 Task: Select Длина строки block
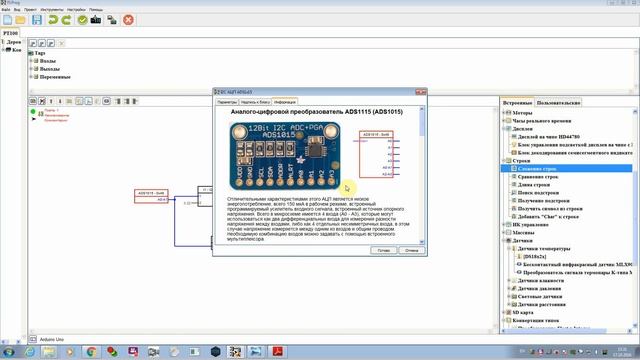click(534, 184)
